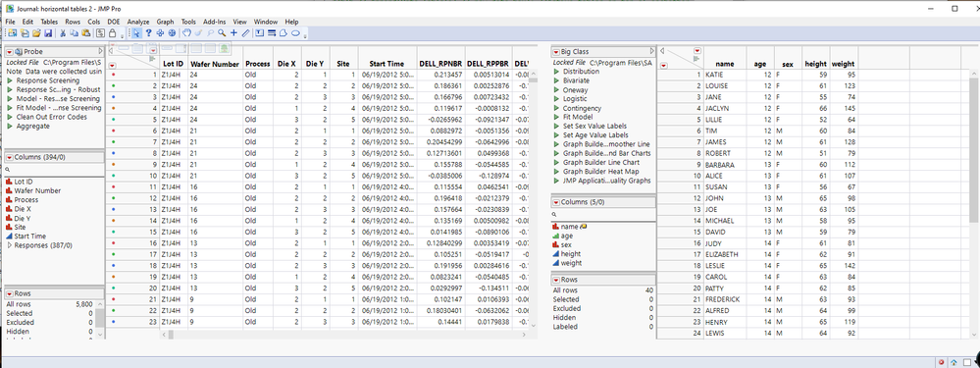Click the New Data Table toolbar icon

point(13,33)
